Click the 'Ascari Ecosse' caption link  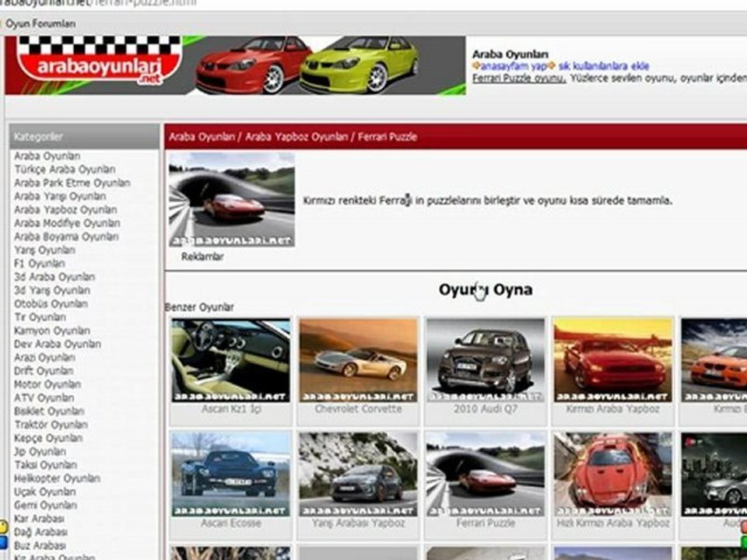point(231,523)
